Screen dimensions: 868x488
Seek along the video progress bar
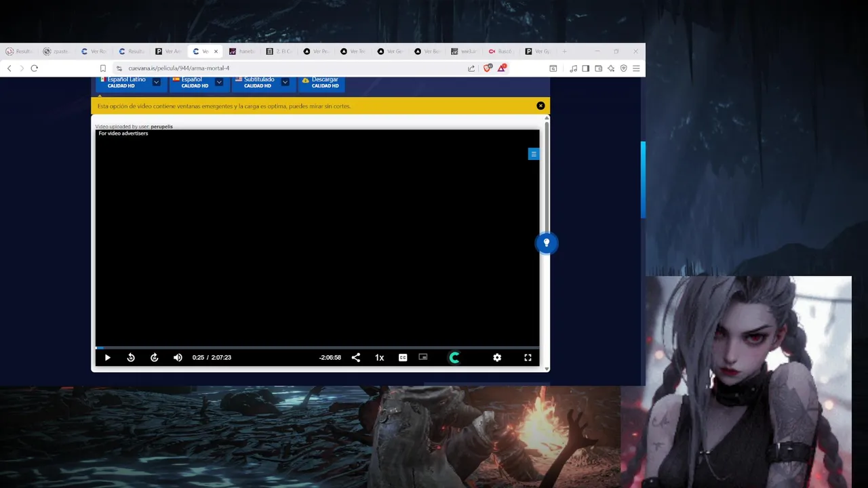317,347
